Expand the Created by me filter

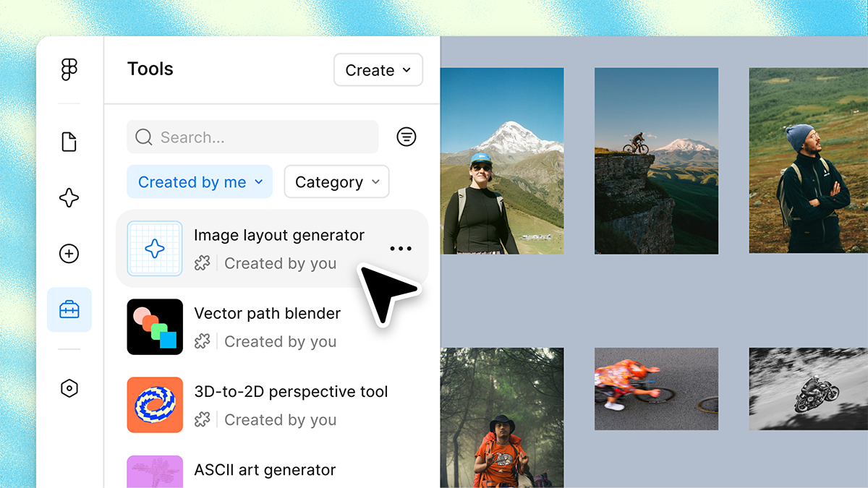(x=200, y=182)
